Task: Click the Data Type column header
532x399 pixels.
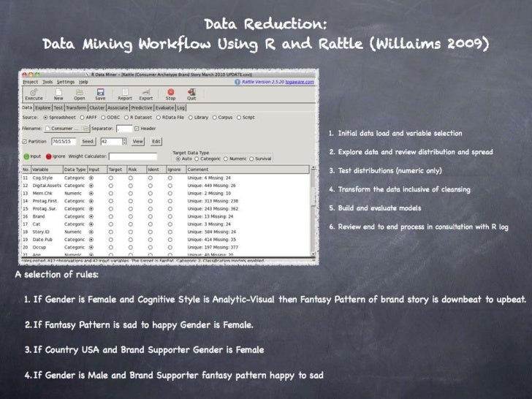Action: 75,170
